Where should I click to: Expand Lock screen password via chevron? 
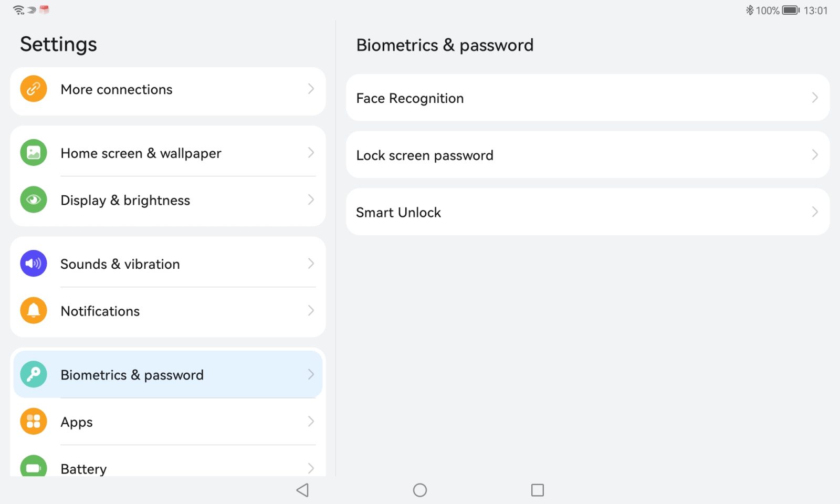[815, 155]
